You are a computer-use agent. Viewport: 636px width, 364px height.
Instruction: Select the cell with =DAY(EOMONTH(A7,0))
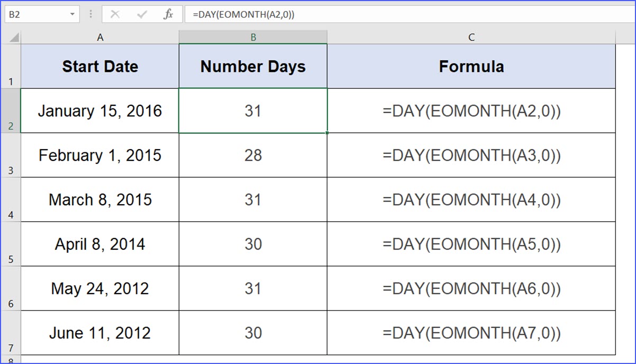(x=471, y=333)
